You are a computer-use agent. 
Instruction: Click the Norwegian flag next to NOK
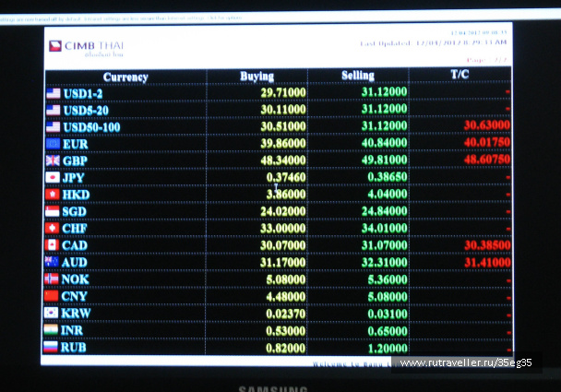[53, 279]
